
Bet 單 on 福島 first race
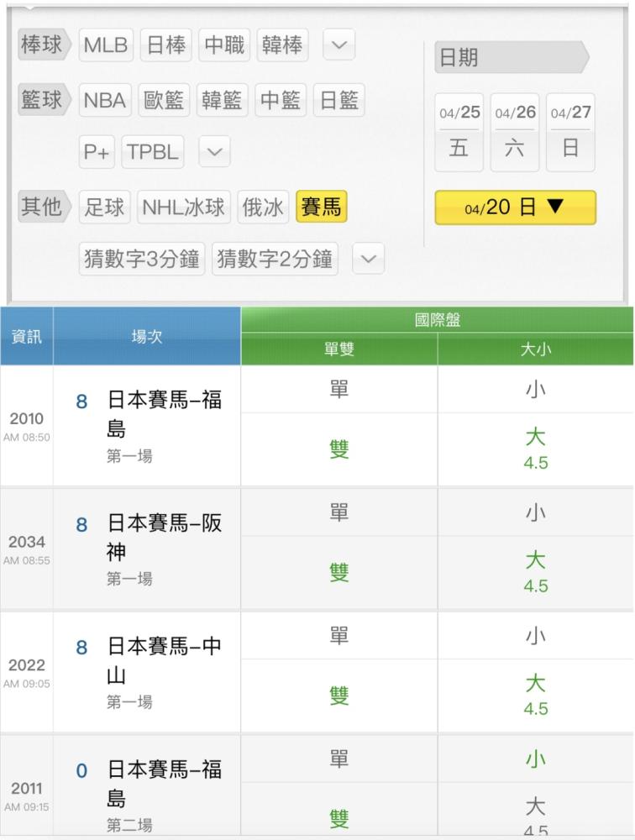tap(338, 390)
